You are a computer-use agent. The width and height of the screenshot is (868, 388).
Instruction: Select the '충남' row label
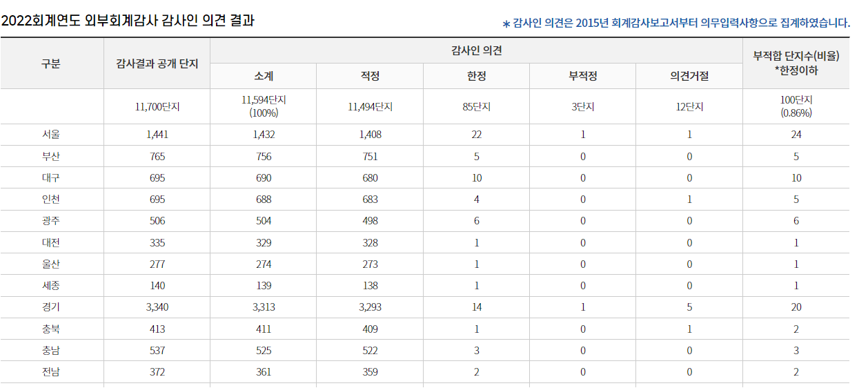[x=51, y=351]
